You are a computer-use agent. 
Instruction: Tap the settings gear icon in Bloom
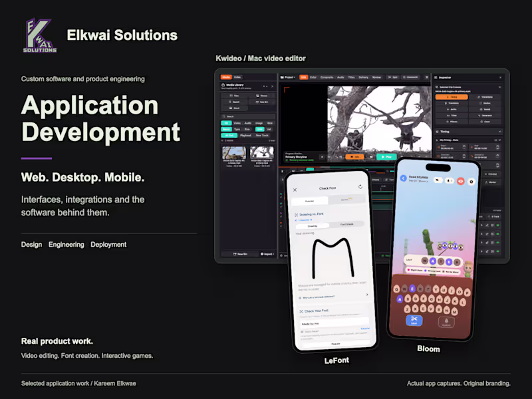[x=471, y=182]
